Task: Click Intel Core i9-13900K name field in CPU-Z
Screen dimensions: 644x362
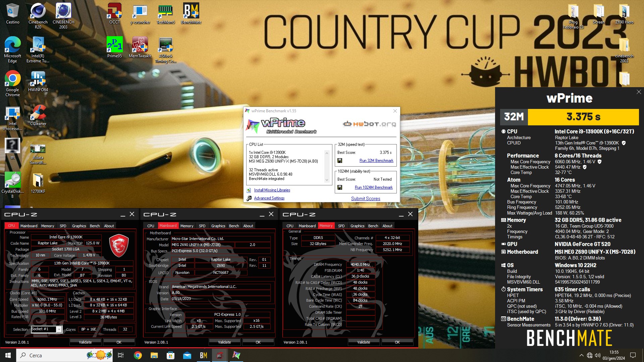Action: tap(66, 237)
